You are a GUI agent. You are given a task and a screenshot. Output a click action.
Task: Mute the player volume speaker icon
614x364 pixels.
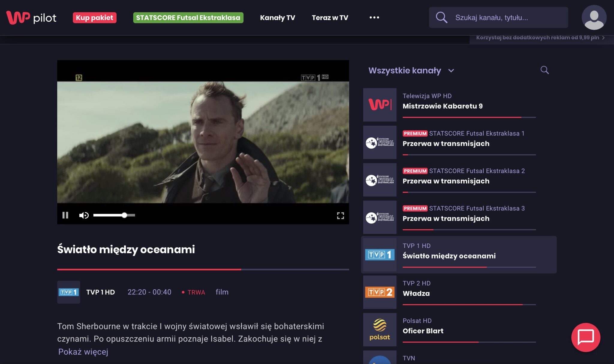pos(84,215)
